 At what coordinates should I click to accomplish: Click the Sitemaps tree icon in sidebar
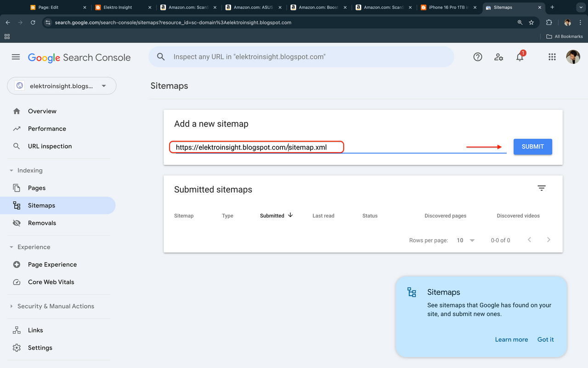click(17, 206)
